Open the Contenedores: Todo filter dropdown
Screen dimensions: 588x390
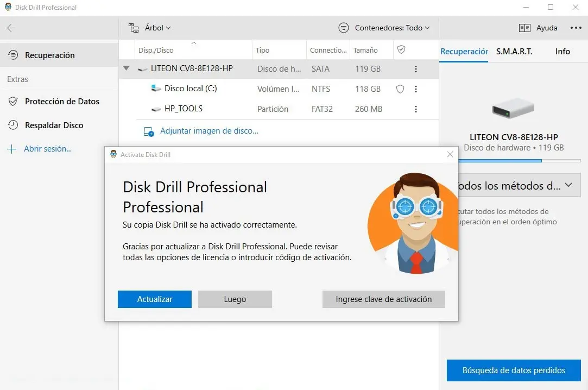coord(384,28)
